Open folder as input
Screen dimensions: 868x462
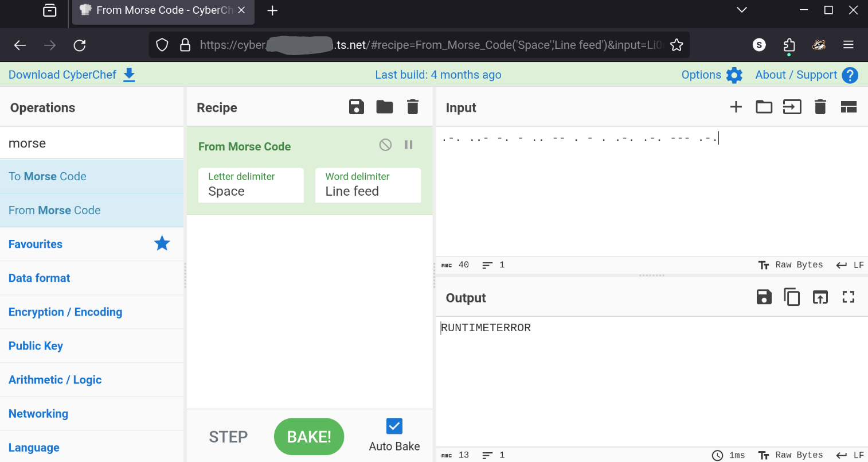tap(764, 107)
